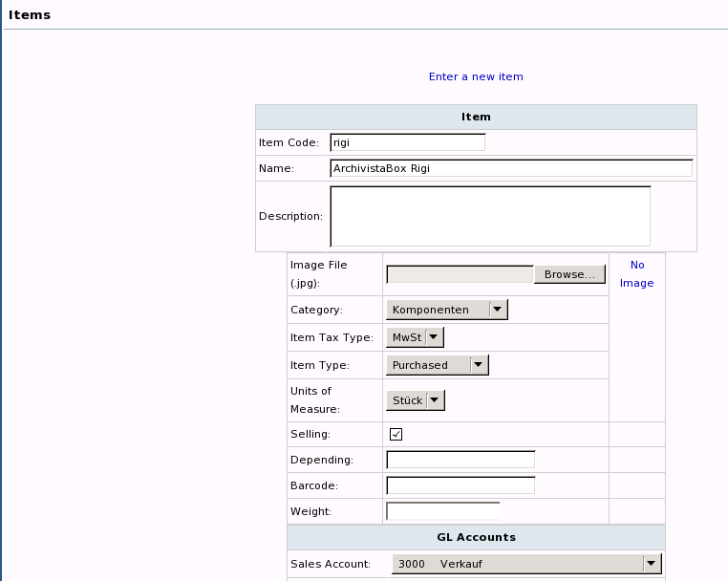Image resolution: width=728 pixels, height=581 pixels.
Task: Select the 'Item Code:' label
Action: tap(289, 142)
